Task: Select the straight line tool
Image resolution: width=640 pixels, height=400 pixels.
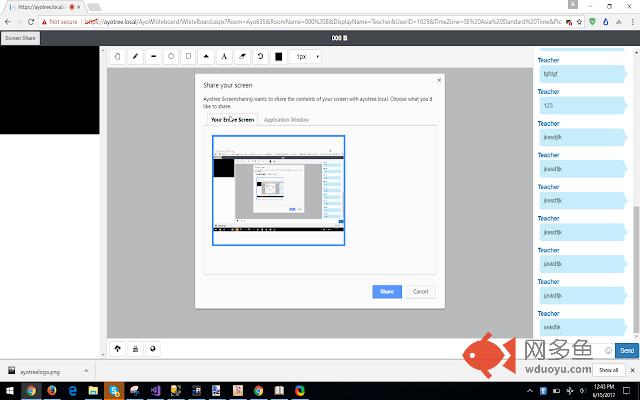Action: 153,57
